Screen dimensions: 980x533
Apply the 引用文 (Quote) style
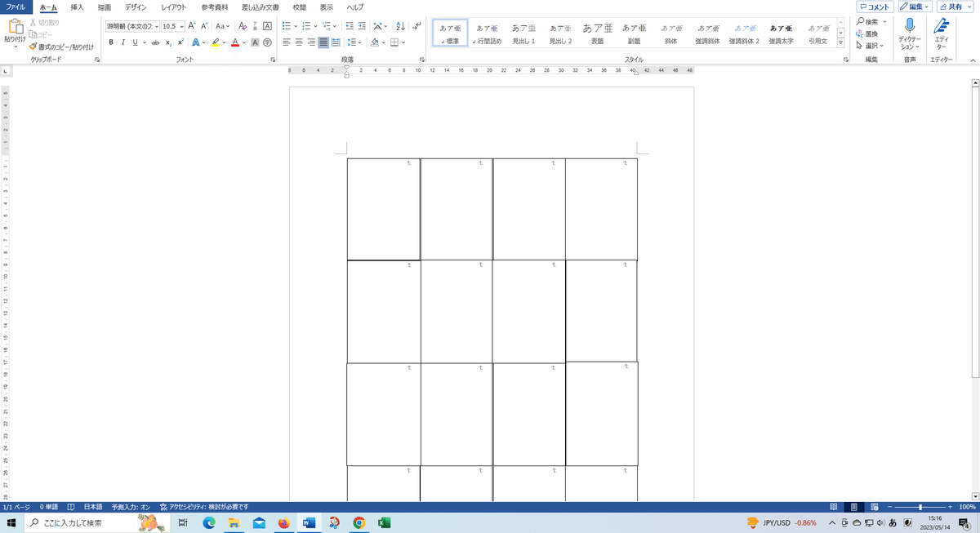coord(818,33)
